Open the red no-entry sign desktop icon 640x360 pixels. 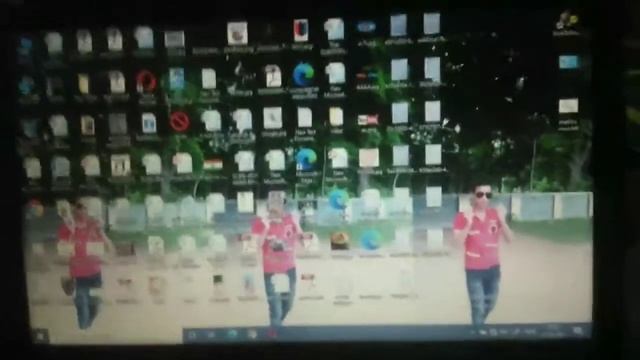point(179,121)
